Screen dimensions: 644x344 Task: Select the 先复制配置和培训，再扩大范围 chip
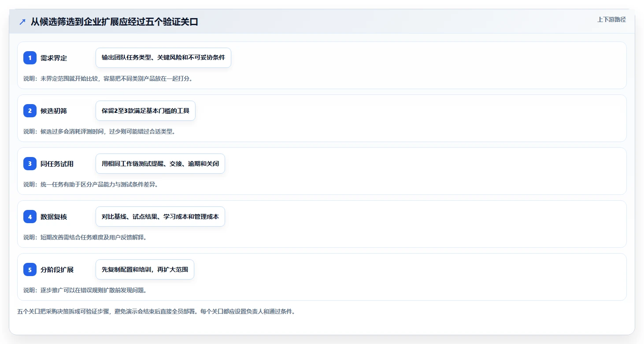click(145, 269)
